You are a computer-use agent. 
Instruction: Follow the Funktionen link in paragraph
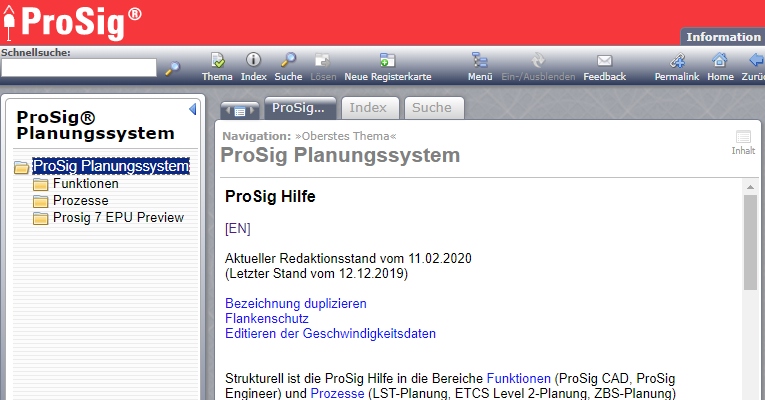click(x=519, y=379)
